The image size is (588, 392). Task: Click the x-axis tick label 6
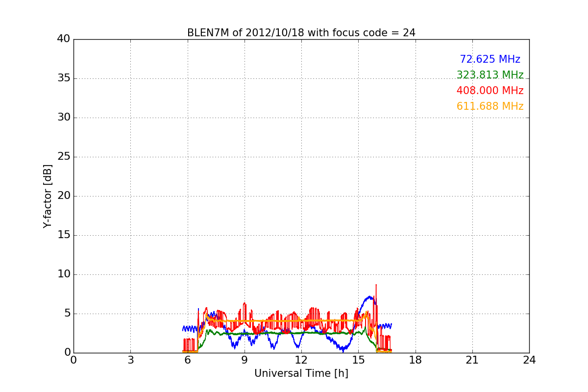[188, 360]
